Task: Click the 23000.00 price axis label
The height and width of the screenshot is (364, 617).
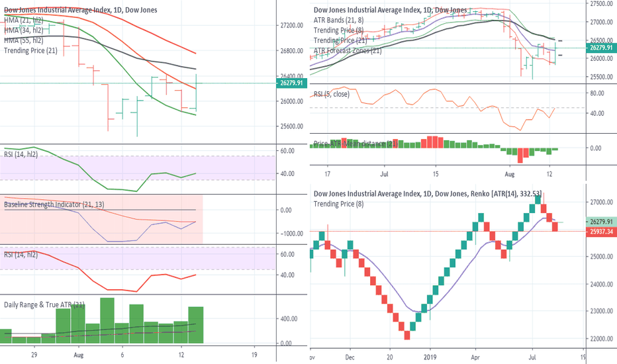Action: 601,311
